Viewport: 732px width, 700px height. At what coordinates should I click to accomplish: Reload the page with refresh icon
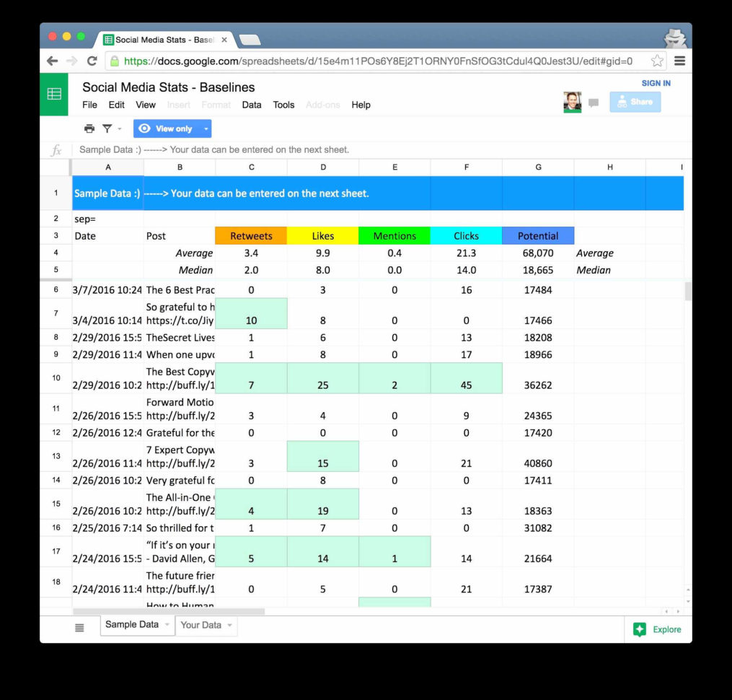[92, 61]
